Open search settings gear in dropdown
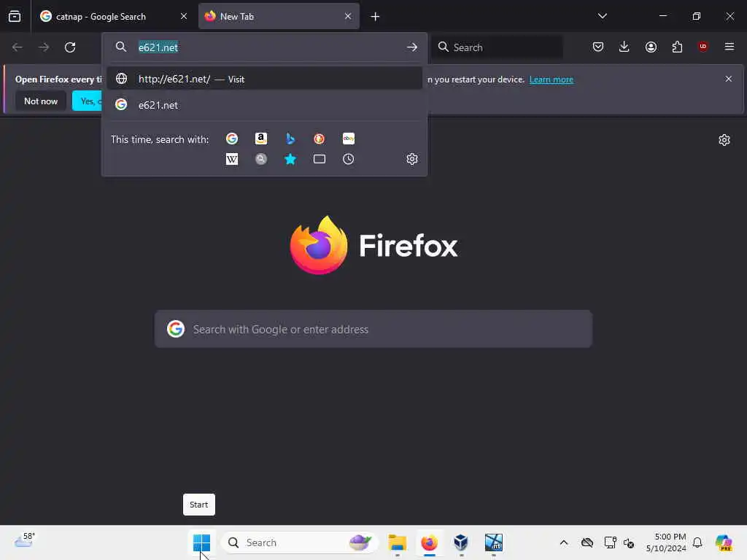 pos(412,159)
